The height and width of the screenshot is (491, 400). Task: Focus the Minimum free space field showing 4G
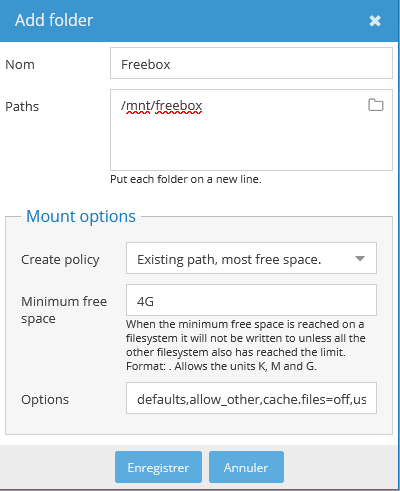coord(251,300)
